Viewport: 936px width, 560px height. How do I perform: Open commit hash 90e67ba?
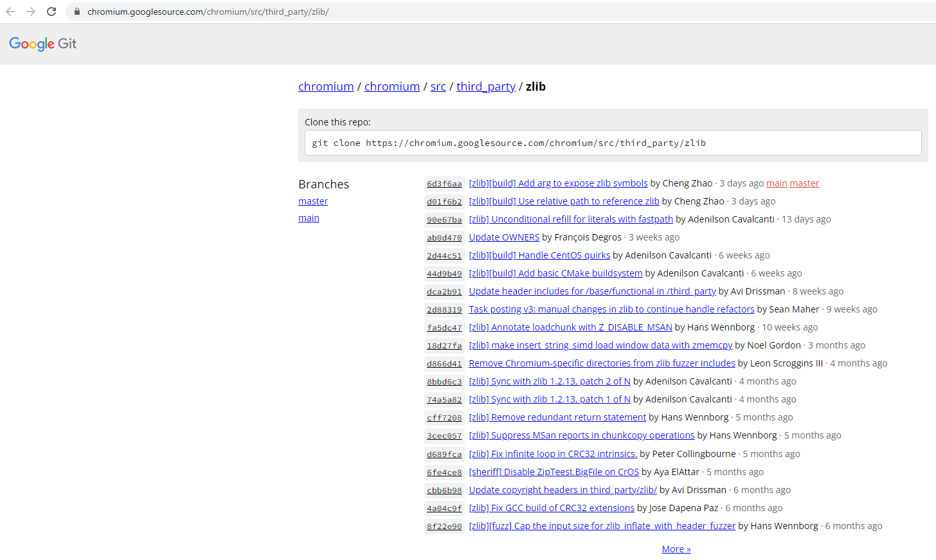click(444, 219)
